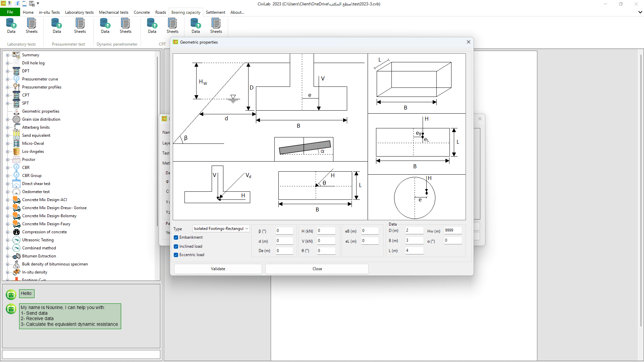Click the tree panel vertical scrollbar
Screen dimensions: 644x362
pyautogui.click(x=157, y=141)
